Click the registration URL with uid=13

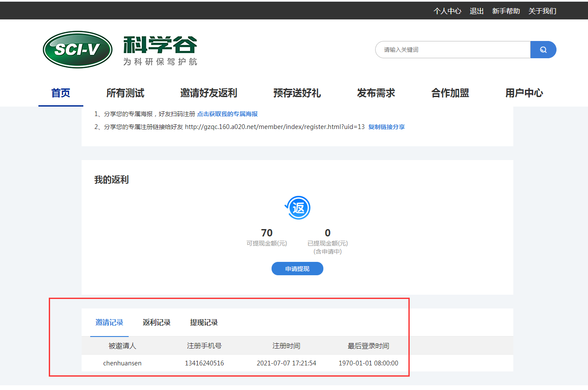[275, 127]
